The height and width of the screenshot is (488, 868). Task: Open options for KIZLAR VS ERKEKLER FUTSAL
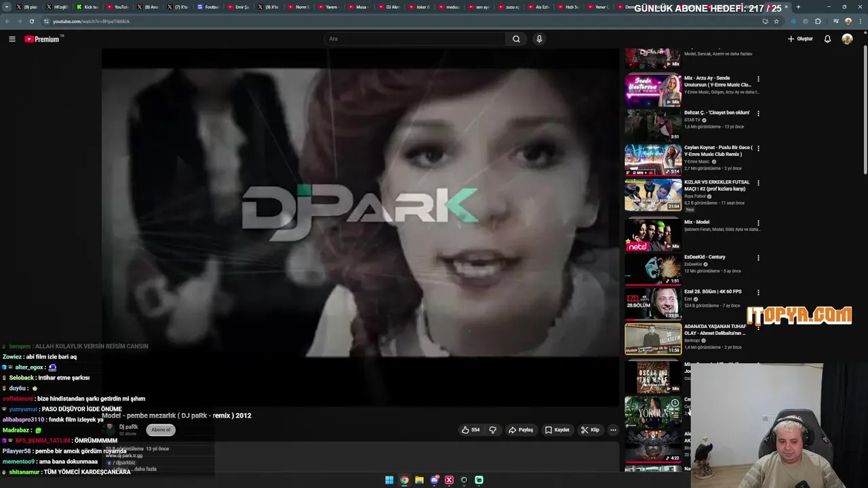pos(758,183)
